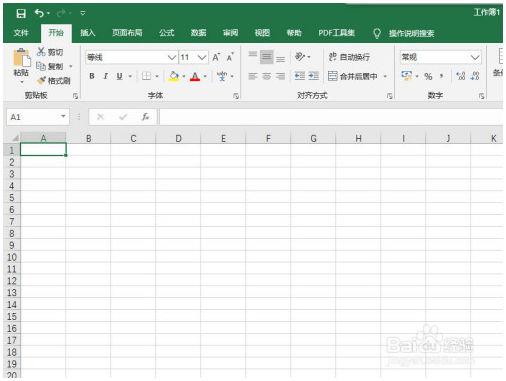506x381 pixels.
Task: Click the align left icon
Action: 253,76
